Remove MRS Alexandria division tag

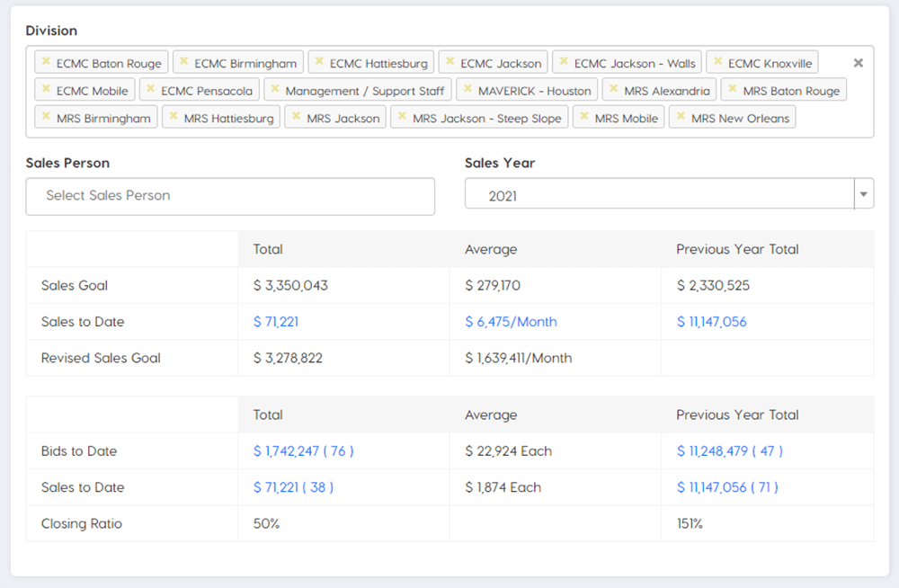(614, 89)
